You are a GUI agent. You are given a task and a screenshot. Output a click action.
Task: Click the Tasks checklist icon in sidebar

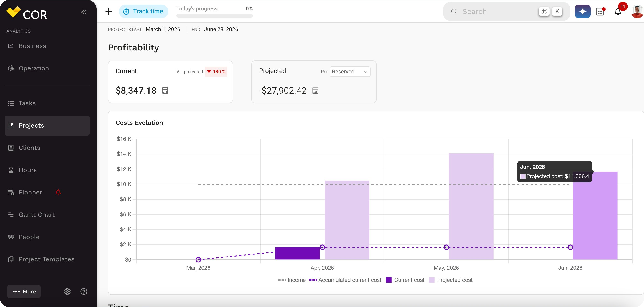point(11,103)
